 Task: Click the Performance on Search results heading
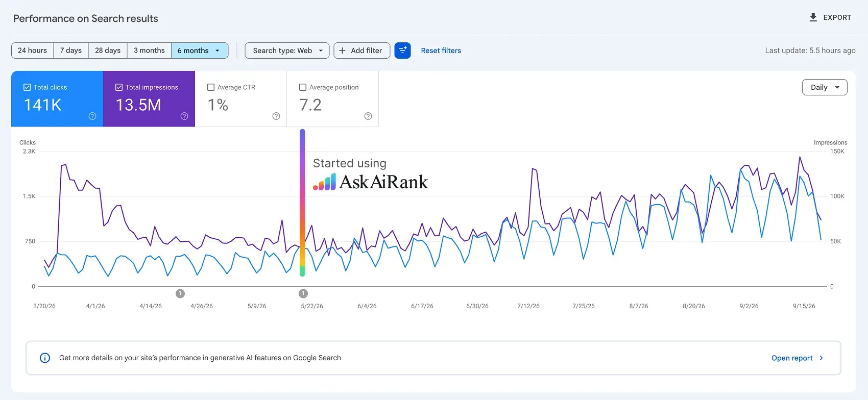click(86, 18)
